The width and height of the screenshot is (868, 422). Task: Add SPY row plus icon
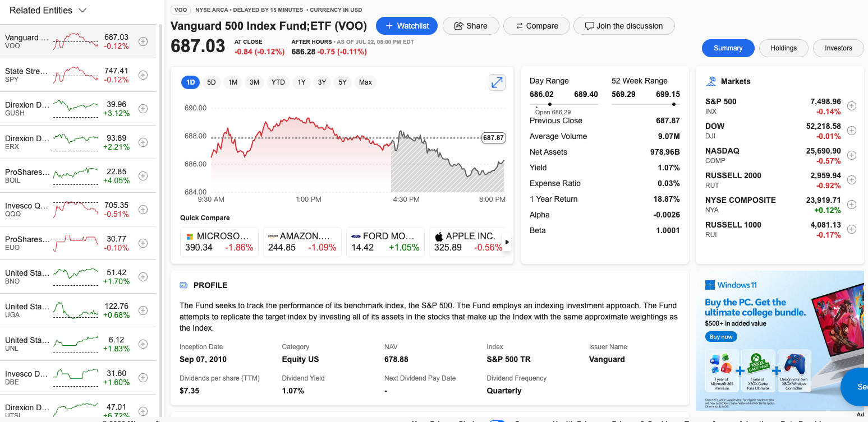(x=143, y=75)
